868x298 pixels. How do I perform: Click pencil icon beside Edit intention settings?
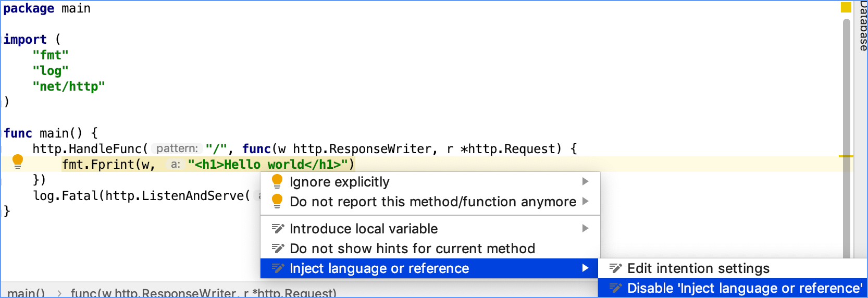pyautogui.click(x=616, y=268)
